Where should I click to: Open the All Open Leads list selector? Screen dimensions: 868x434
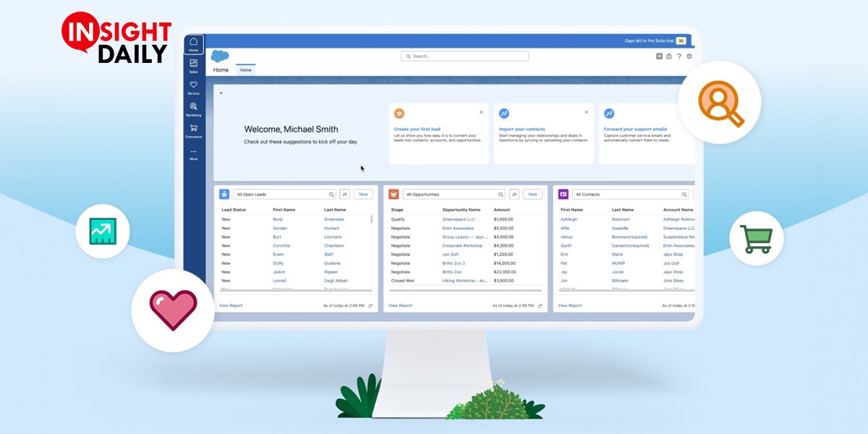tap(284, 195)
